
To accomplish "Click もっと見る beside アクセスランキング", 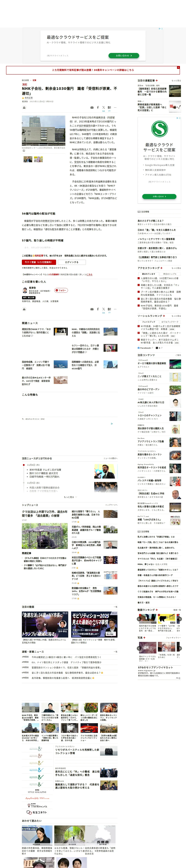I will (176, 268).
